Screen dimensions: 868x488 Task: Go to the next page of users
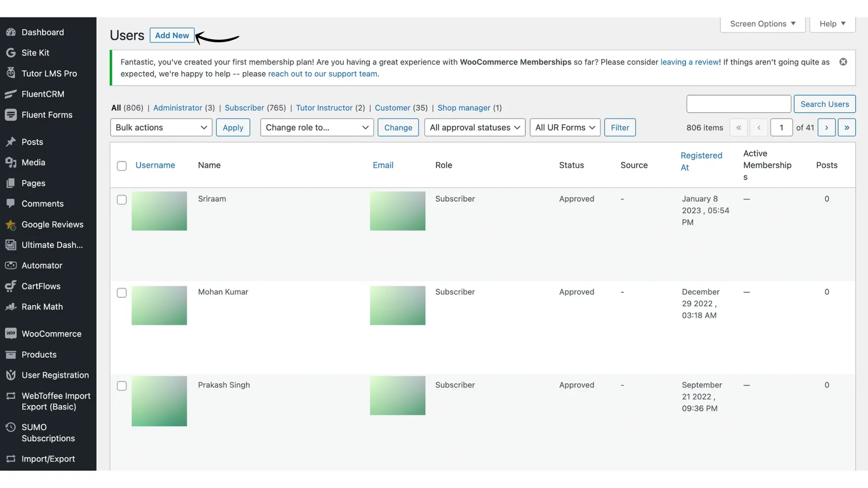826,128
